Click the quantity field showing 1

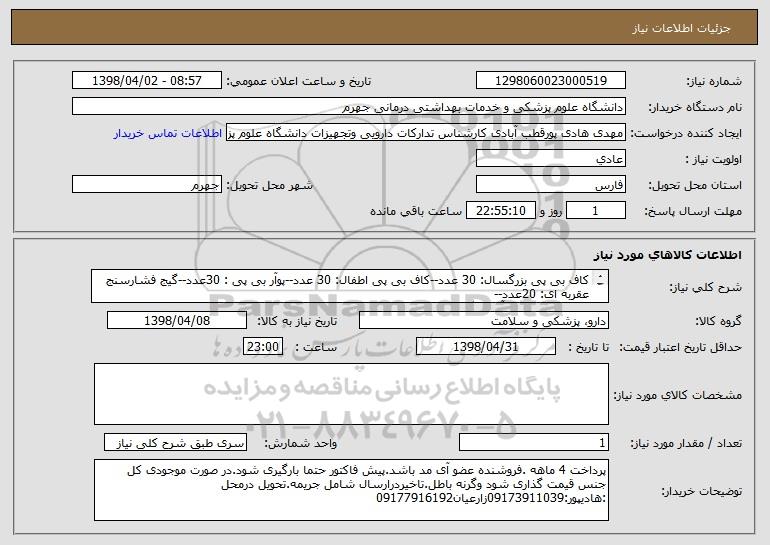[534, 443]
